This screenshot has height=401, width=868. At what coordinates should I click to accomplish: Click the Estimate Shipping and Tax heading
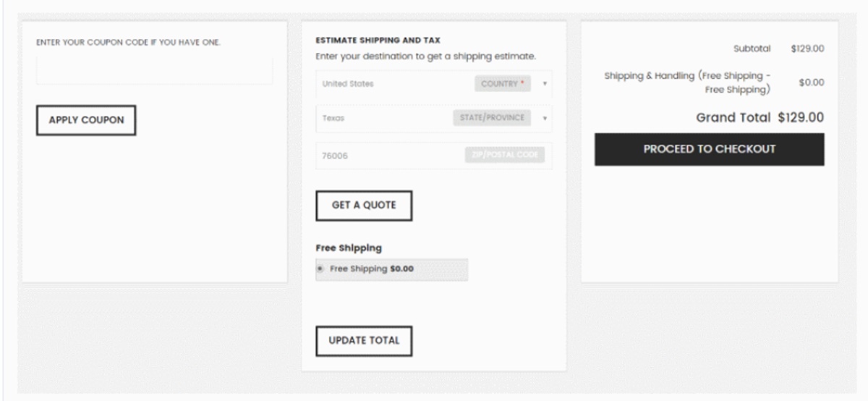pyautogui.click(x=378, y=41)
